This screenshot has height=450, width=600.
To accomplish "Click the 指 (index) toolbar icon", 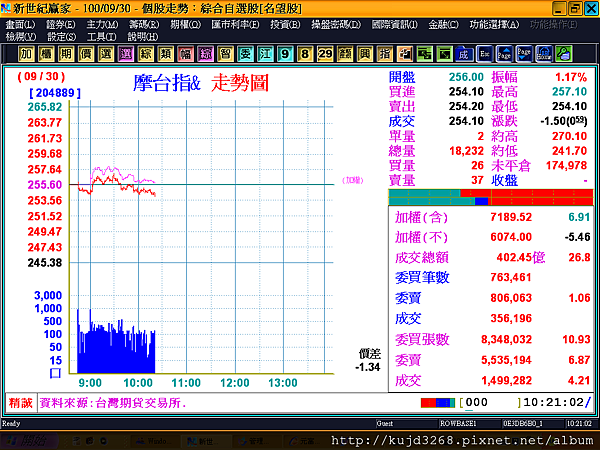I will (385, 54).
